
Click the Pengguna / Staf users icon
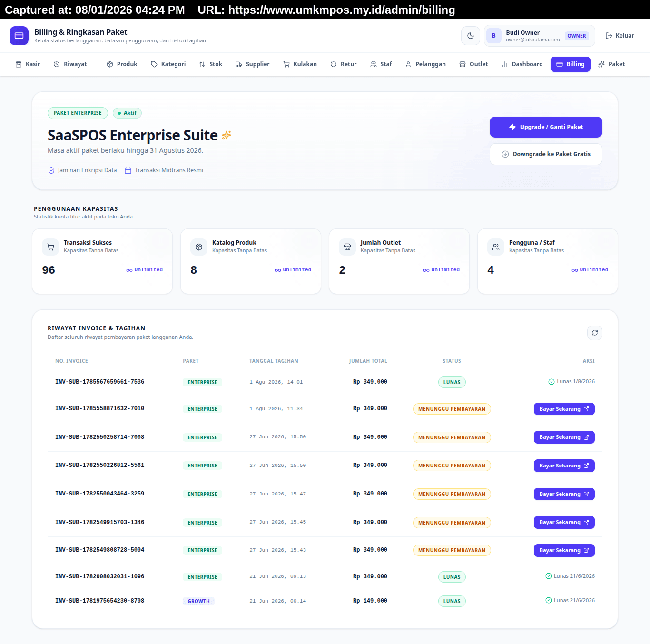(496, 247)
